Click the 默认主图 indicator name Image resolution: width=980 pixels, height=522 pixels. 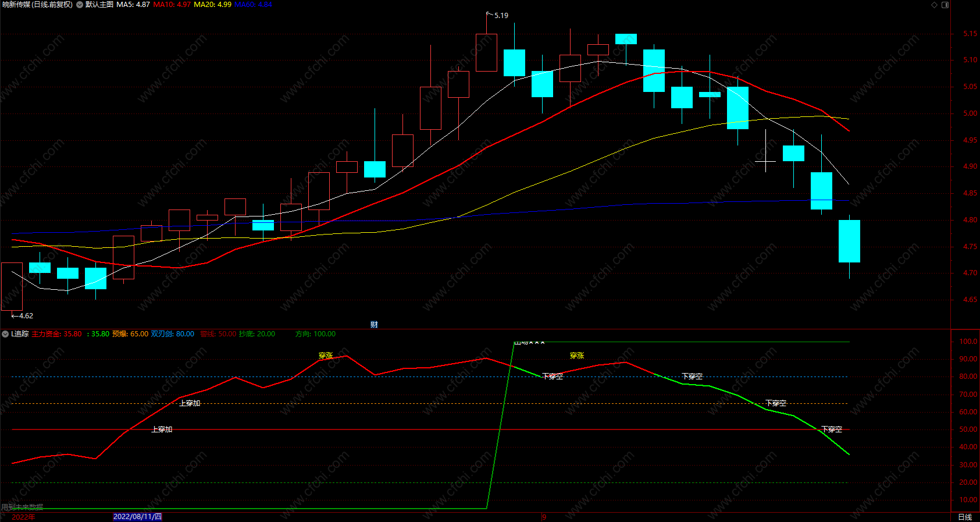[99, 5]
